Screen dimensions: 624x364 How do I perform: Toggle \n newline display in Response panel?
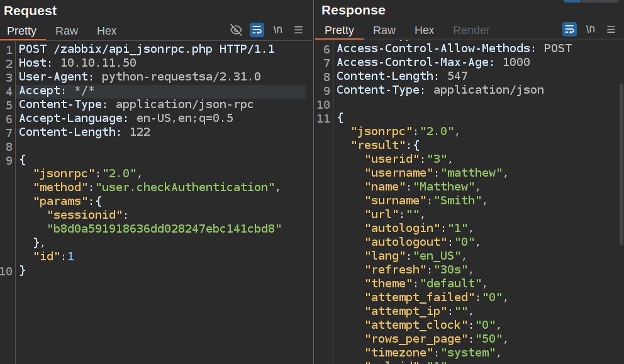(590, 30)
